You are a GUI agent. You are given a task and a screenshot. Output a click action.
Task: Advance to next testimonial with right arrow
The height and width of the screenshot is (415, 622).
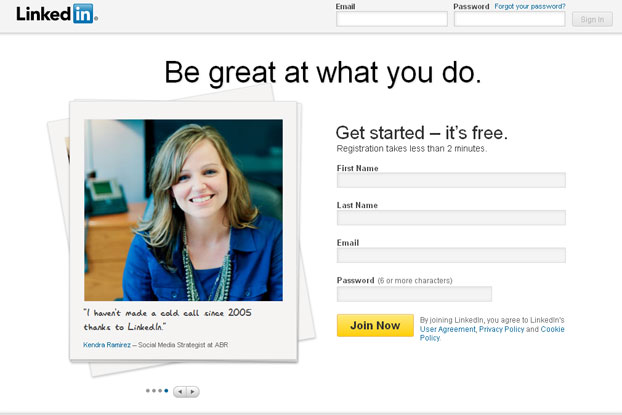point(193,392)
